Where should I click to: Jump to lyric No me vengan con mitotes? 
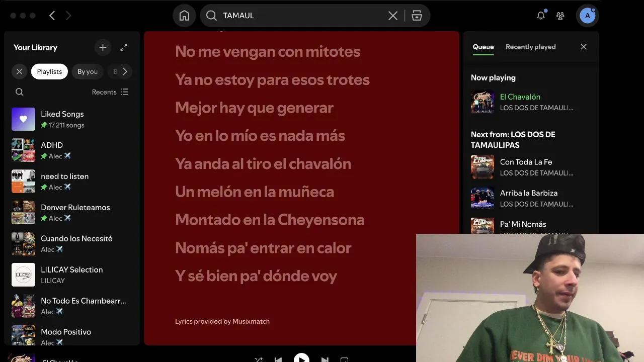tap(268, 51)
